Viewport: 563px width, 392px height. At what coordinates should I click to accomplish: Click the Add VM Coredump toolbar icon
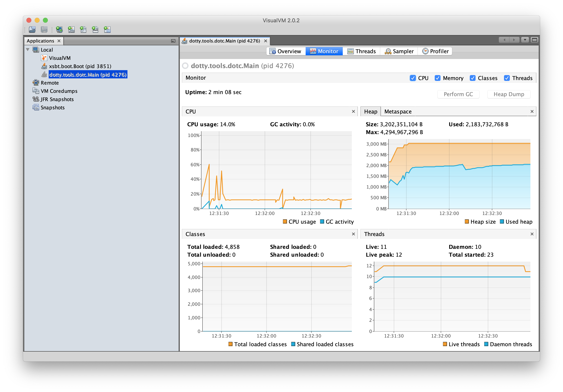[83, 30]
